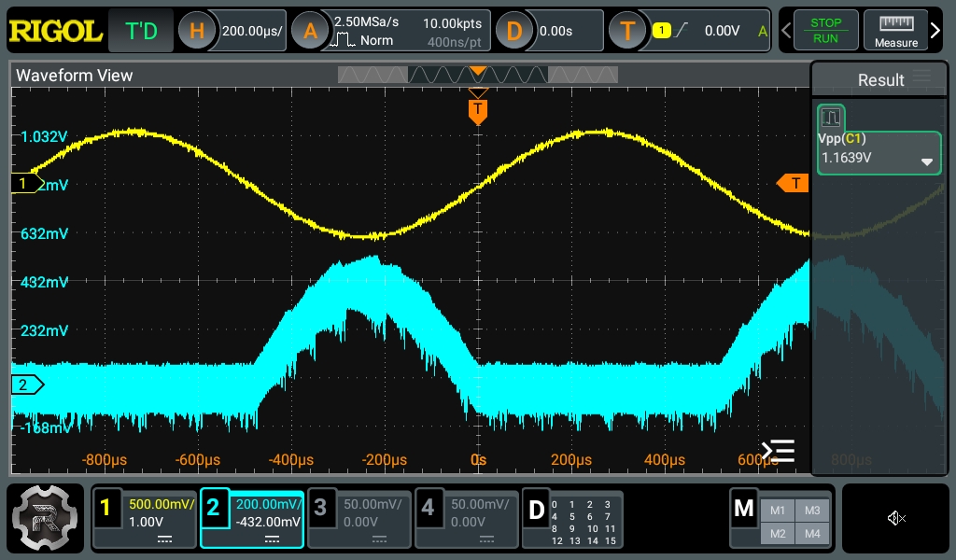Toggle math M2 button

coord(778,533)
